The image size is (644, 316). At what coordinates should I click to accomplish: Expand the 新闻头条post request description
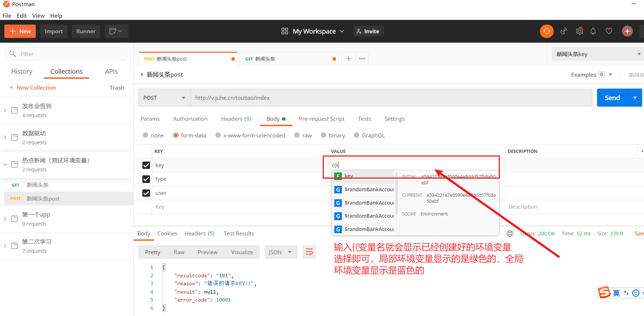[142, 74]
